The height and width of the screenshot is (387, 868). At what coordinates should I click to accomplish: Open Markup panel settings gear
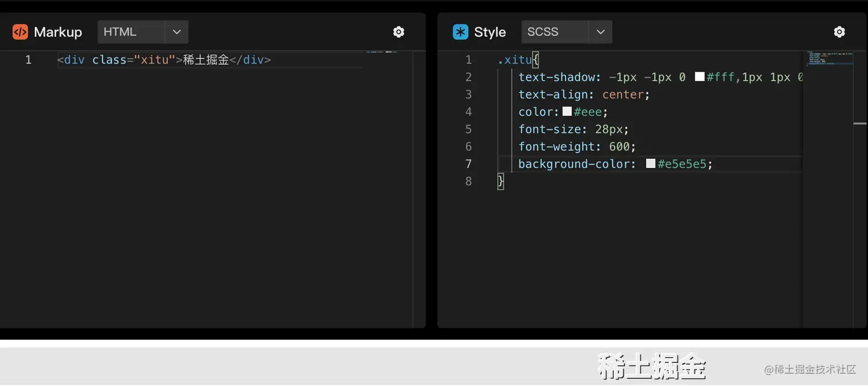click(398, 32)
